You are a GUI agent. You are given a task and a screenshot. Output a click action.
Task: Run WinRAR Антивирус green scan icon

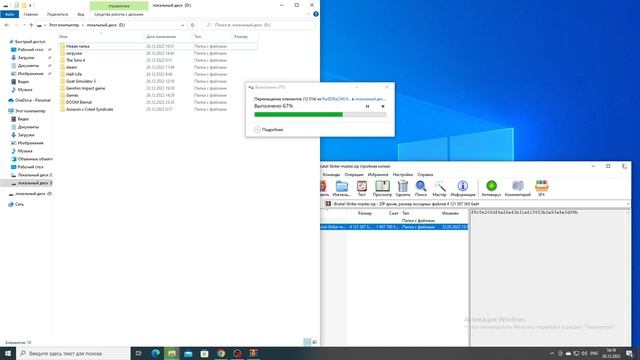[x=491, y=189]
